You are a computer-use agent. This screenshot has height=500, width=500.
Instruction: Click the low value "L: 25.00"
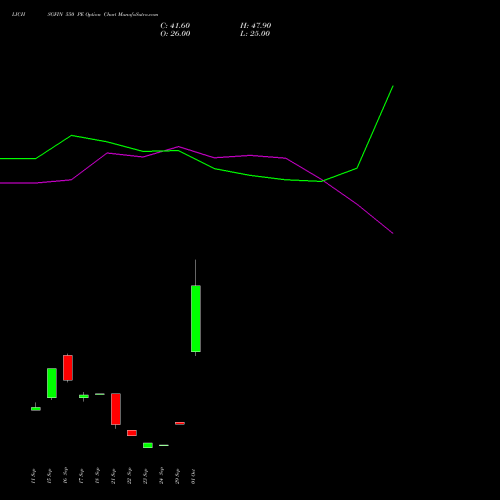coord(255,34)
